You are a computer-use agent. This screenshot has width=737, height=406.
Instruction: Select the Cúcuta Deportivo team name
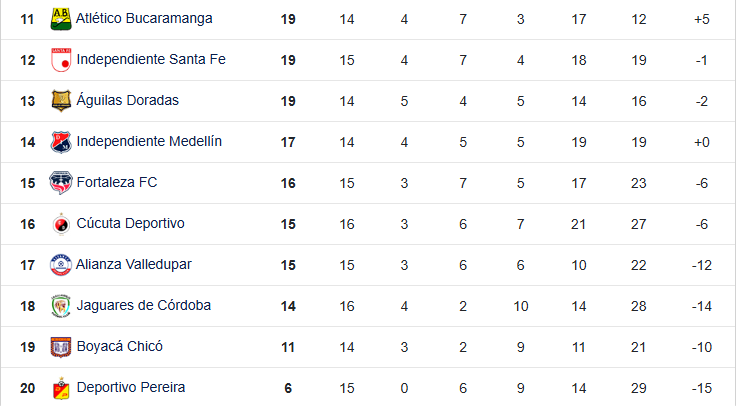[x=131, y=224]
